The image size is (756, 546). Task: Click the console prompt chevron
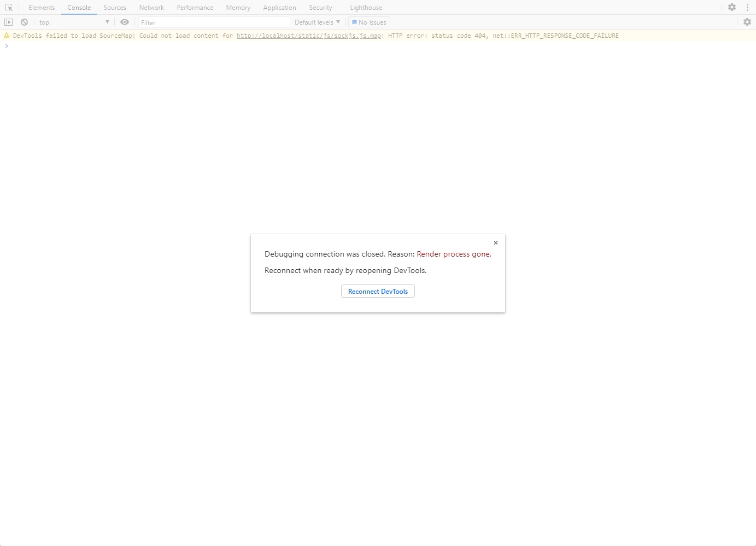7,46
